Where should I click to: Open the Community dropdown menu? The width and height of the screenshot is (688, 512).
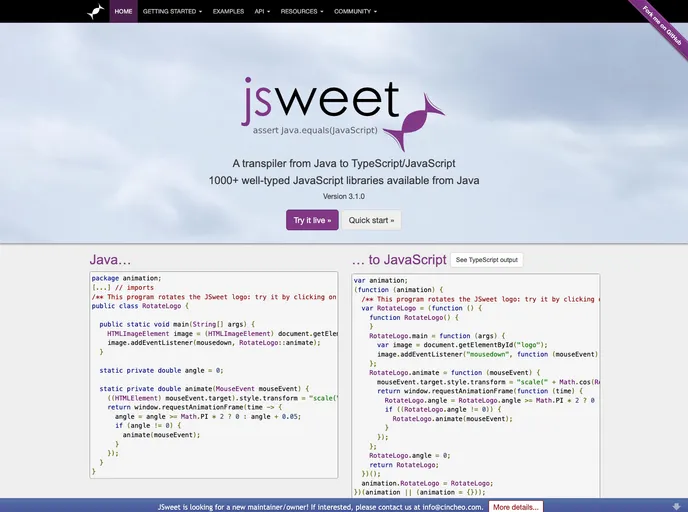(355, 11)
